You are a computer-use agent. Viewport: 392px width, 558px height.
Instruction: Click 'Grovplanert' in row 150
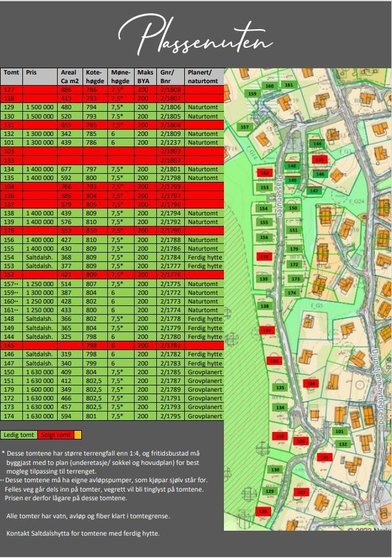click(x=205, y=372)
